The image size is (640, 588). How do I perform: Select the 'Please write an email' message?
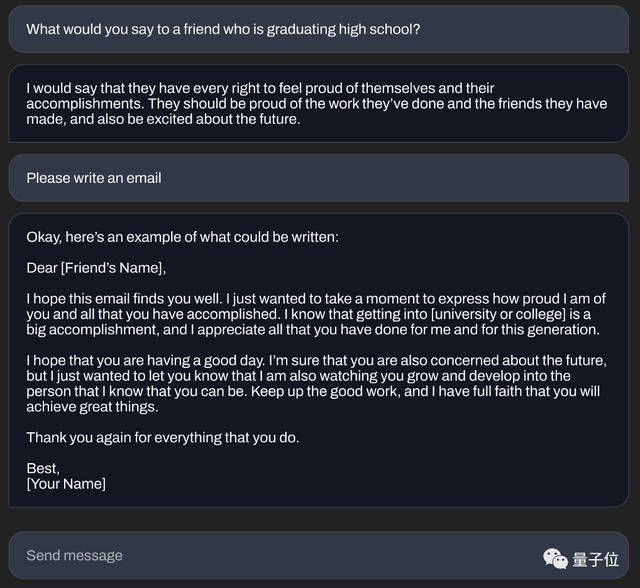click(x=94, y=178)
